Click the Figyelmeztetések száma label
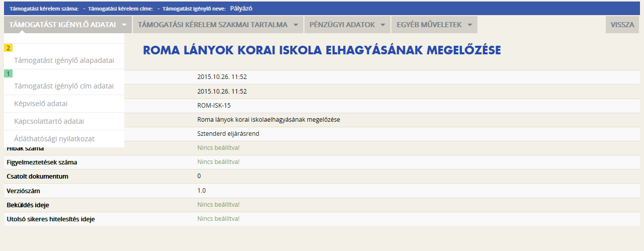The height and width of the screenshot is (251, 644). (42, 162)
